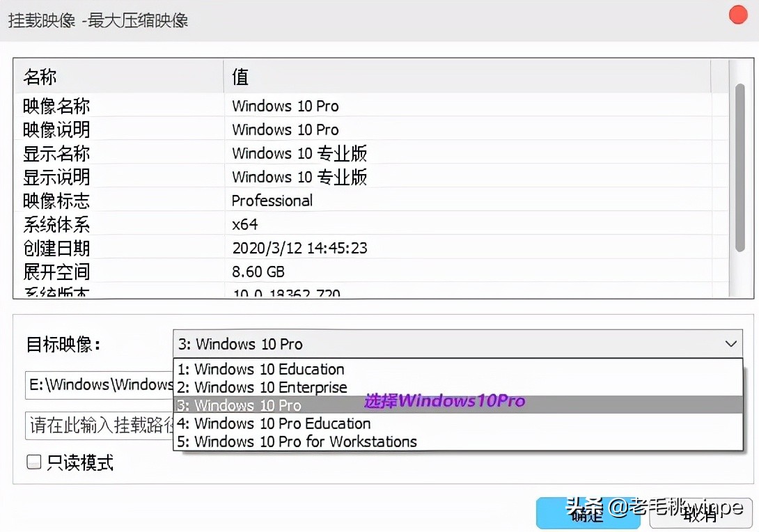Pick '5: Windows 10 Pro for Workstations'
This screenshot has height=532, width=759.
point(457,441)
